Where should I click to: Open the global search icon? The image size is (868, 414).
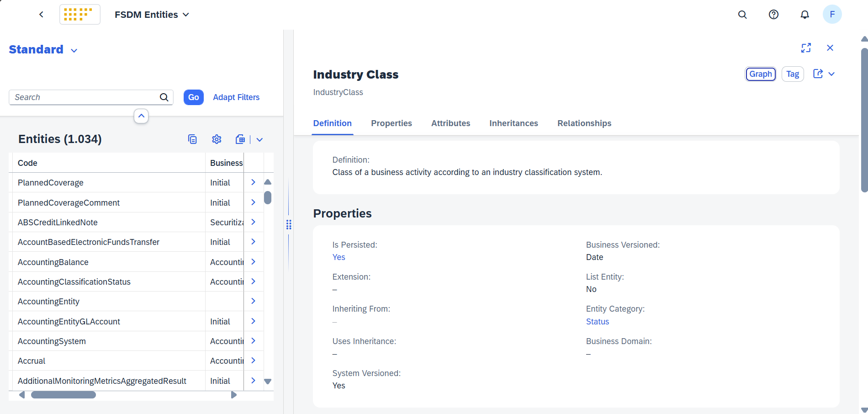tap(742, 15)
